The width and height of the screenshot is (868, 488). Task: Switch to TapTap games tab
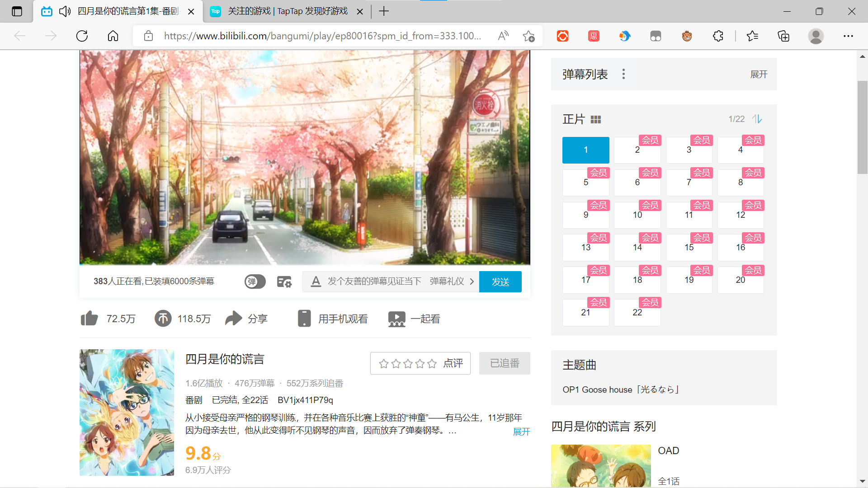click(x=287, y=11)
